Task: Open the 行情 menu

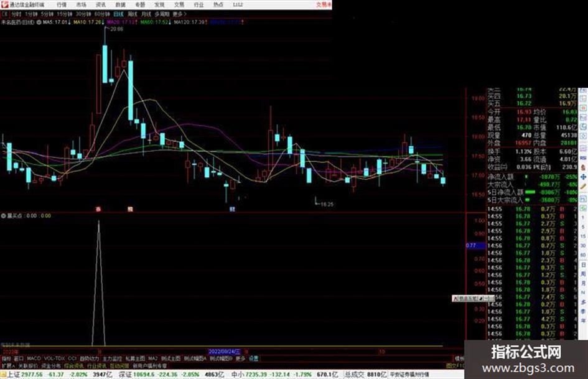Action: [62, 4]
